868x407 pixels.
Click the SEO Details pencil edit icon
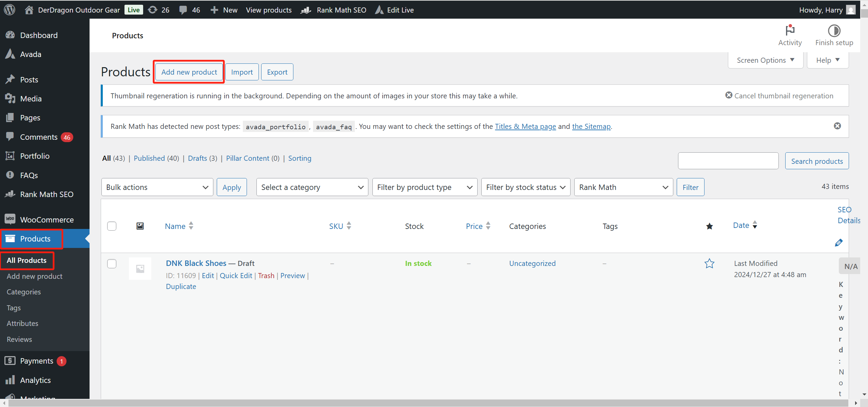(x=838, y=243)
